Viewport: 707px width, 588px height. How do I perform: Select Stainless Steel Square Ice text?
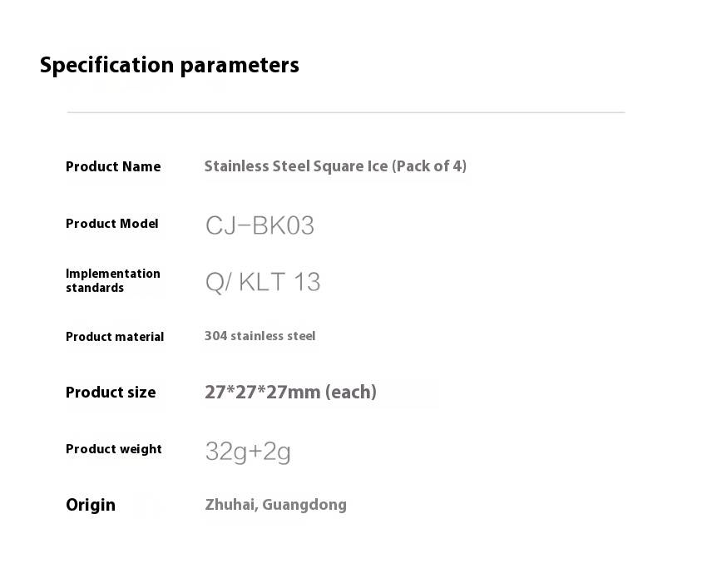pos(296,166)
